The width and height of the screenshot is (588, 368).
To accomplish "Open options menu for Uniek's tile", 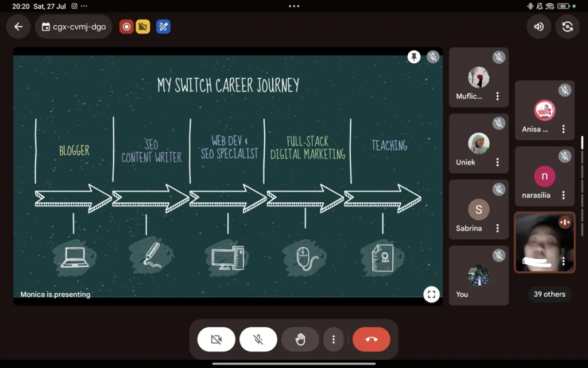I will (497, 163).
